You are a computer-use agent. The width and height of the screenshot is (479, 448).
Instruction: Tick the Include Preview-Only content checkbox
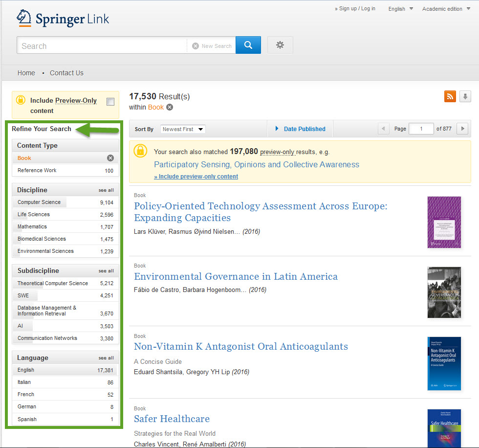click(110, 102)
